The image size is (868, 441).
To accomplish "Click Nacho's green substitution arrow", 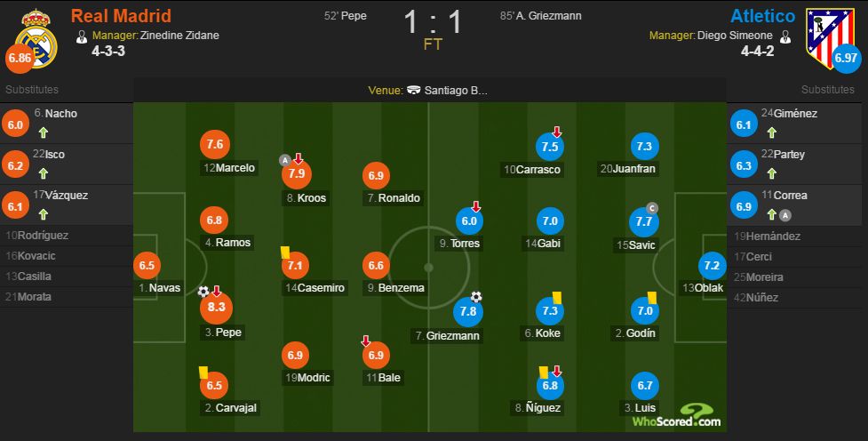I will pyautogui.click(x=44, y=132).
